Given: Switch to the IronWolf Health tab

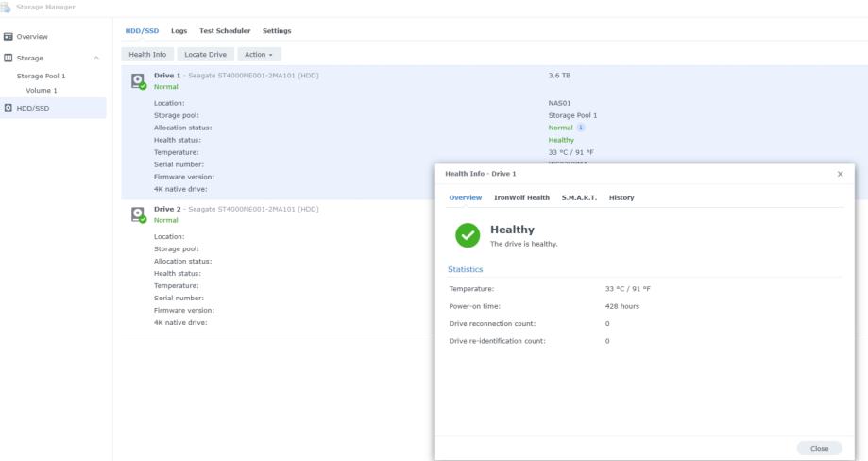Looking at the screenshot, I should (x=521, y=197).
